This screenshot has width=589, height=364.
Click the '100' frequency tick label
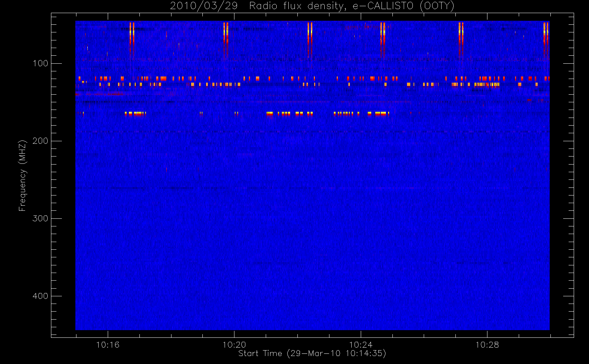coord(40,63)
